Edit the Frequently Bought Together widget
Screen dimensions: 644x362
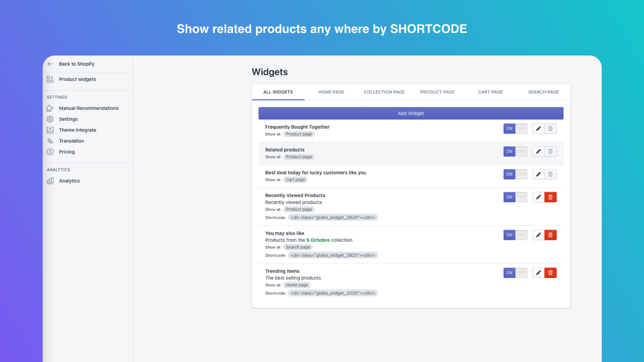coord(538,129)
